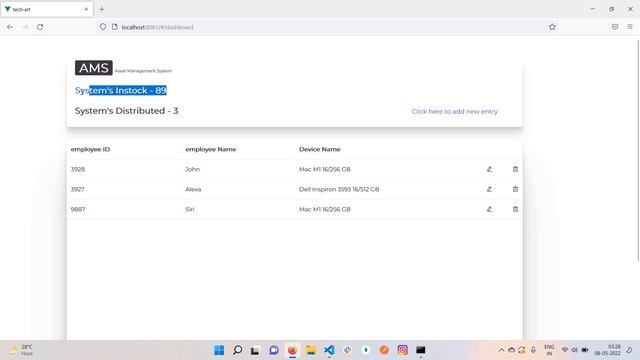Click the shield tracking protection icon
Screen dimensions: 640x360
pos(103,27)
